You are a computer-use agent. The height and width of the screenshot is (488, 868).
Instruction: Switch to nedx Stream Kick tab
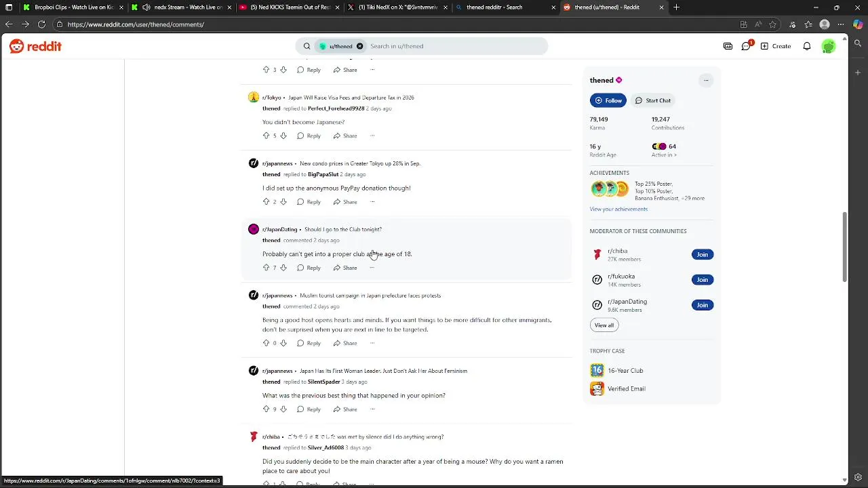tap(182, 7)
